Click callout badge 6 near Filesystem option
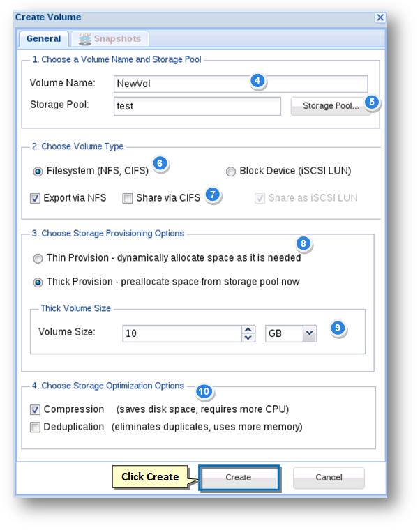This screenshot has height=530, width=420. [160, 163]
